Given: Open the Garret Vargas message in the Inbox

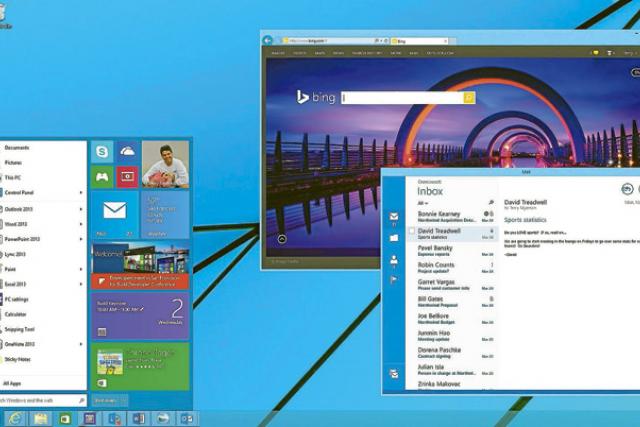Looking at the screenshot, I should pyautogui.click(x=453, y=285).
